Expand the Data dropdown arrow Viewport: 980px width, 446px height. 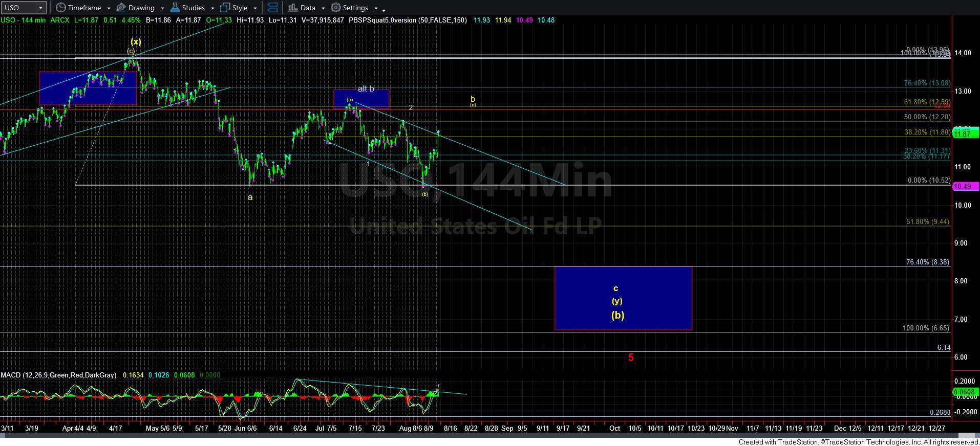(x=323, y=8)
